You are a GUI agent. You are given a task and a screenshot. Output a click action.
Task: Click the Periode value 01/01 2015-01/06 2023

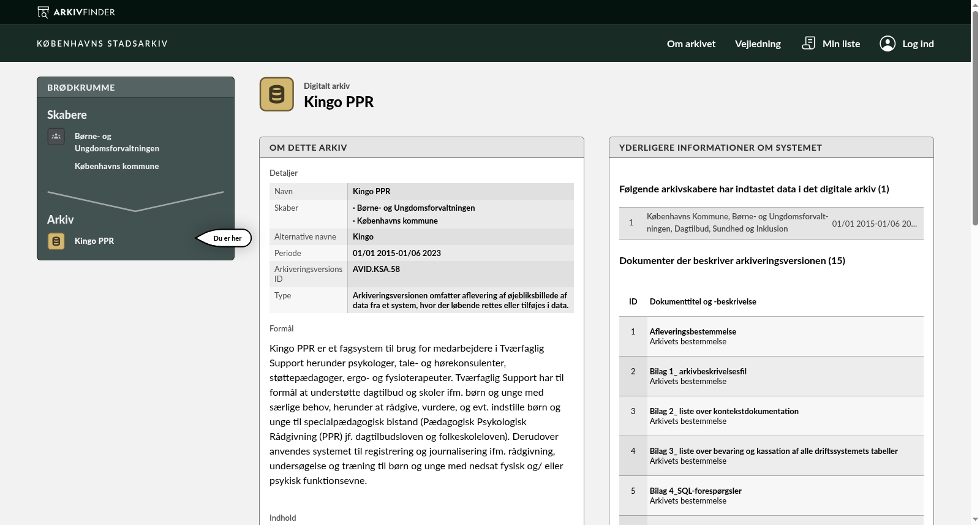[x=397, y=253]
